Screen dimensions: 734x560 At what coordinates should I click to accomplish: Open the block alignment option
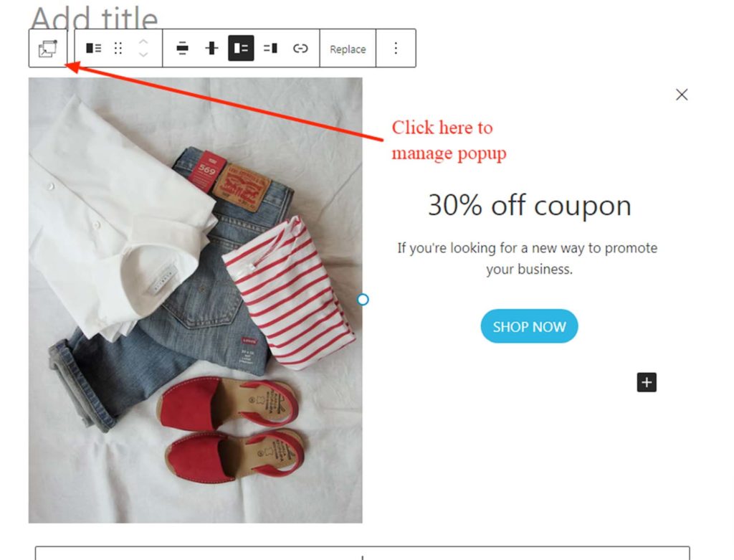click(182, 48)
